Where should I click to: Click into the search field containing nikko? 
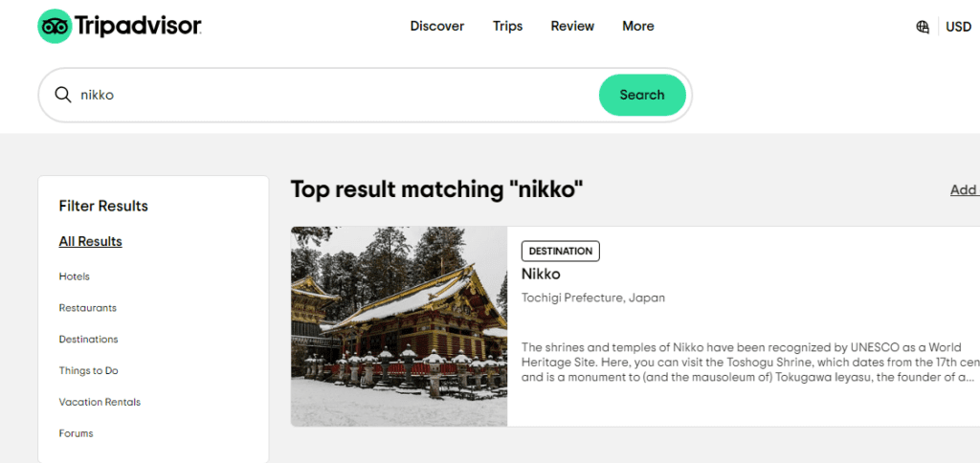click(x=325, y=95)
